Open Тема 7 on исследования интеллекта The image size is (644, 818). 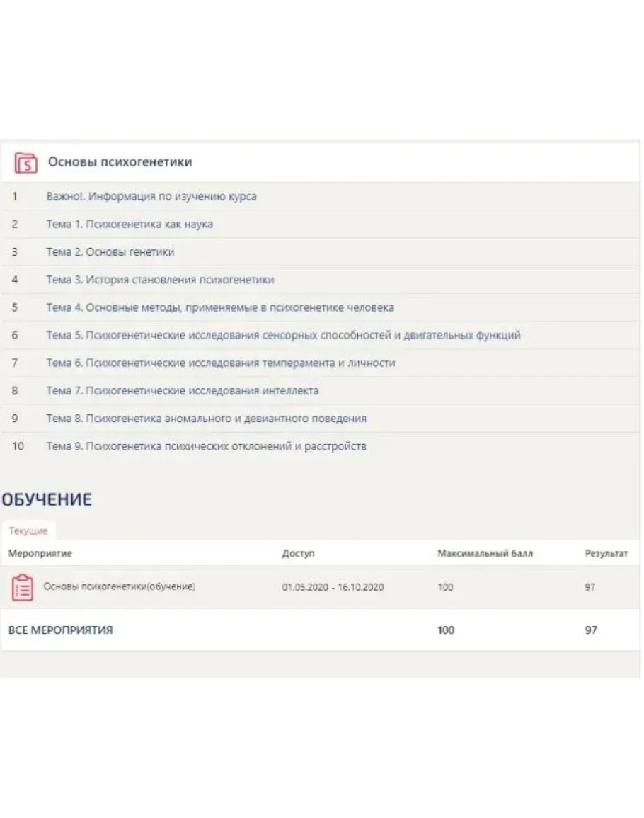click(183, 390)
